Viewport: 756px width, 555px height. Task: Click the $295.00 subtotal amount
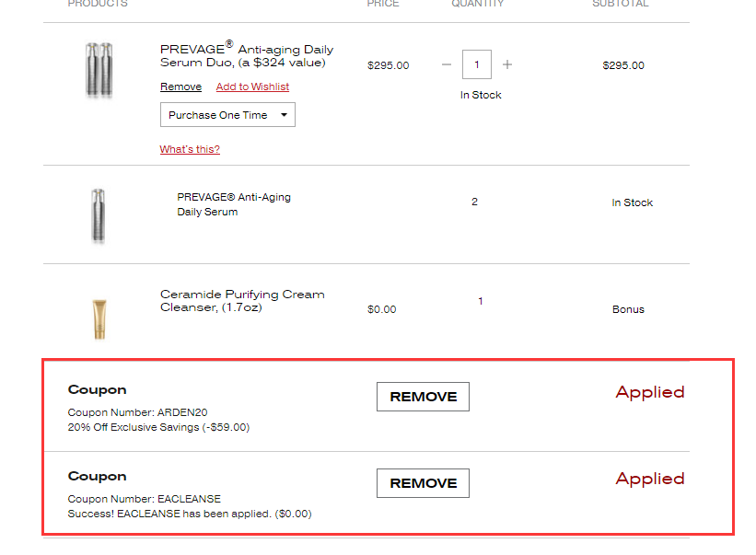(623, 65)
